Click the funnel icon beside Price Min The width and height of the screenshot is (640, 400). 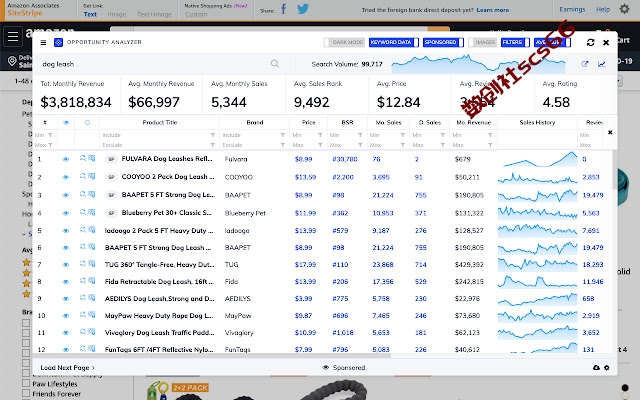coord(320,135)
